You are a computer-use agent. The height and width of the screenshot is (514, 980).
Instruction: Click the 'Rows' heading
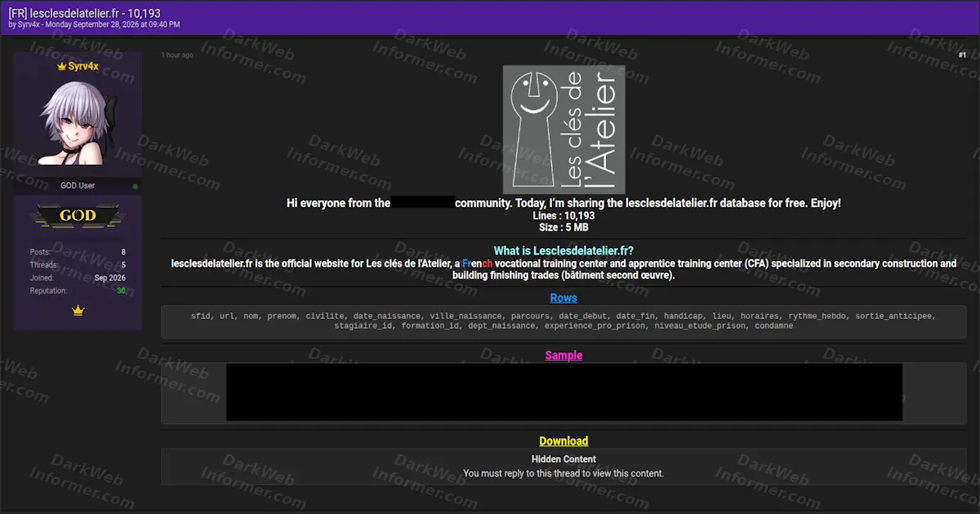coord(563,298)
